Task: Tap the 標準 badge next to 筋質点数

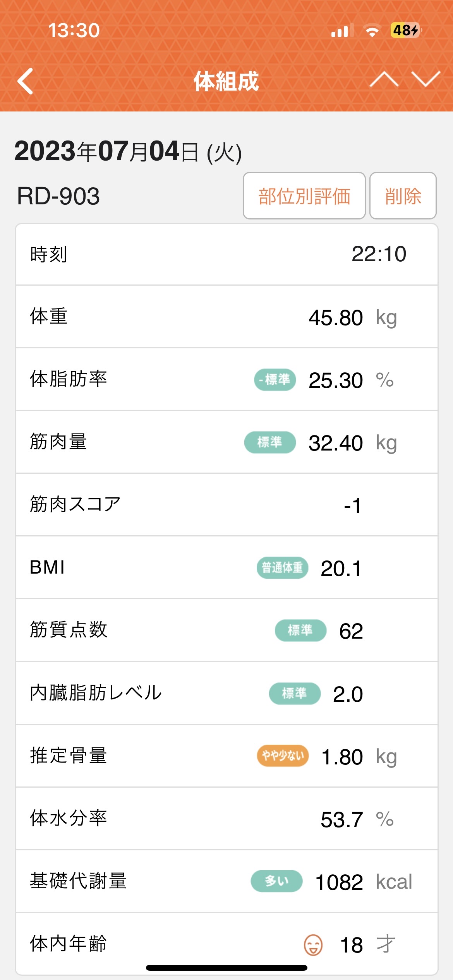Action: pos(300,630)
